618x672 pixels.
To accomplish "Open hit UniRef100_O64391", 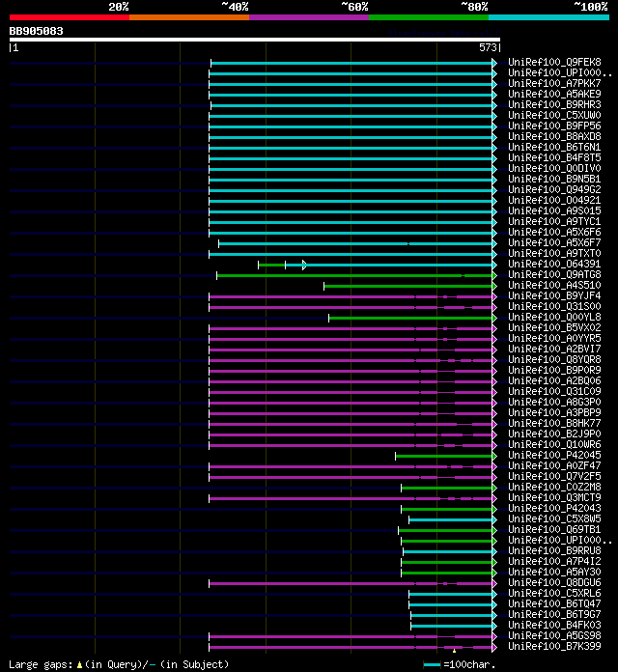I will point(554,264).
